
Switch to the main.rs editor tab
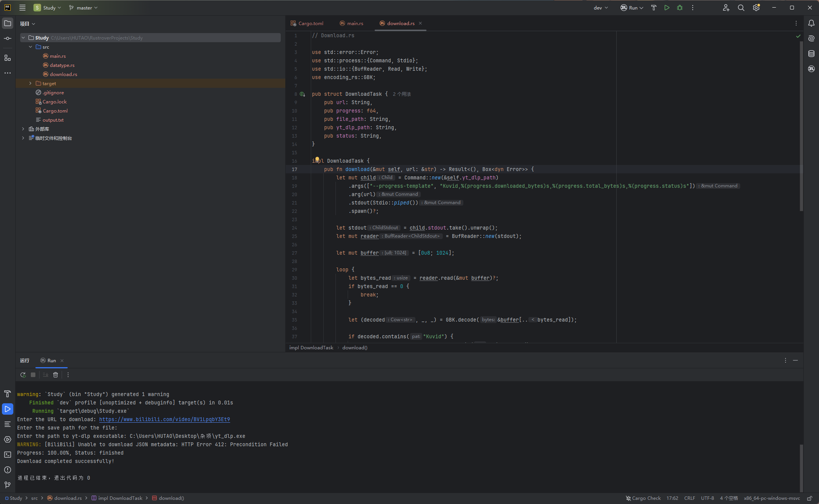coord(351,23)
